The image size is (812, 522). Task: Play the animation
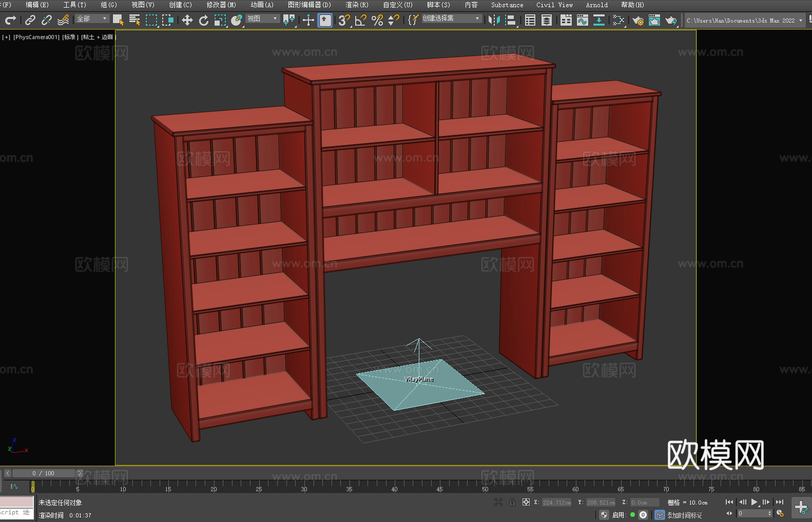click(x=754, y=502)
